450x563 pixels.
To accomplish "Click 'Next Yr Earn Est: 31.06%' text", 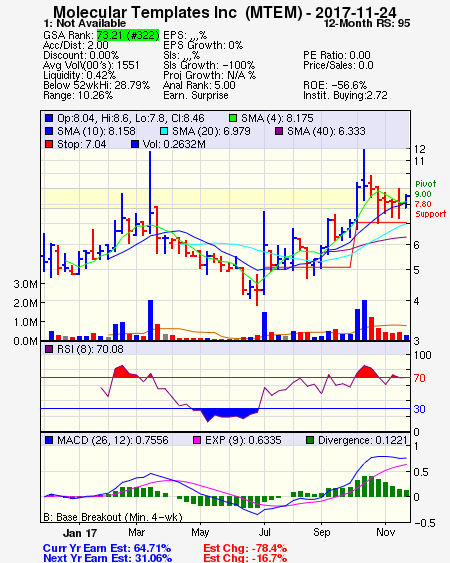I will point(107,558).
